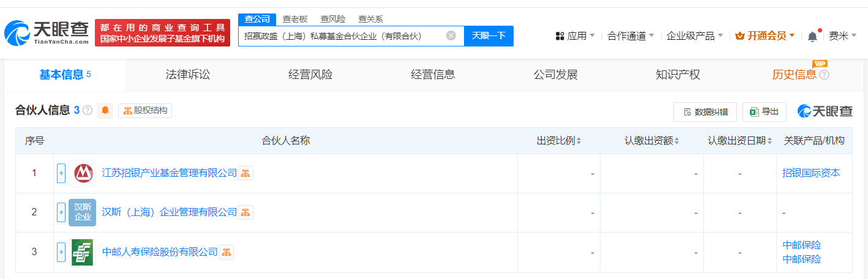868x279 pixels.
Task: Click the help question mark beside 合伙人信息
Action: (88, 111)
